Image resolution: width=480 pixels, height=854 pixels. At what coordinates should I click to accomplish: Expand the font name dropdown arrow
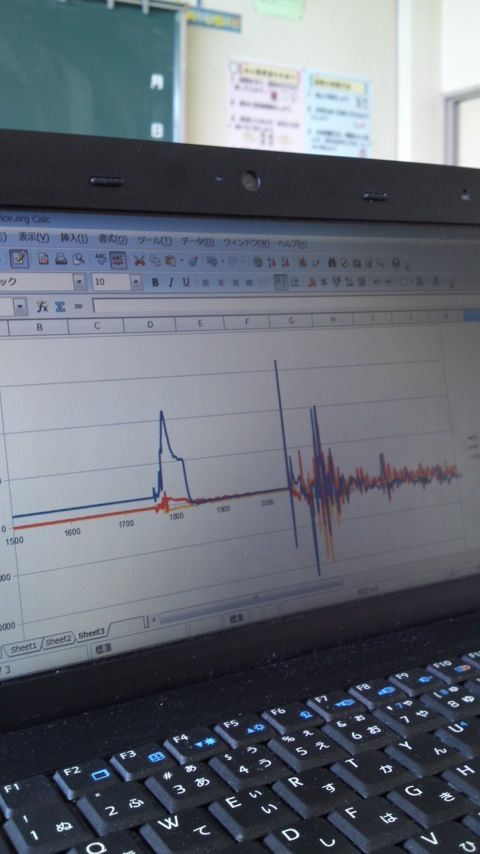click(x=80, y=282)
